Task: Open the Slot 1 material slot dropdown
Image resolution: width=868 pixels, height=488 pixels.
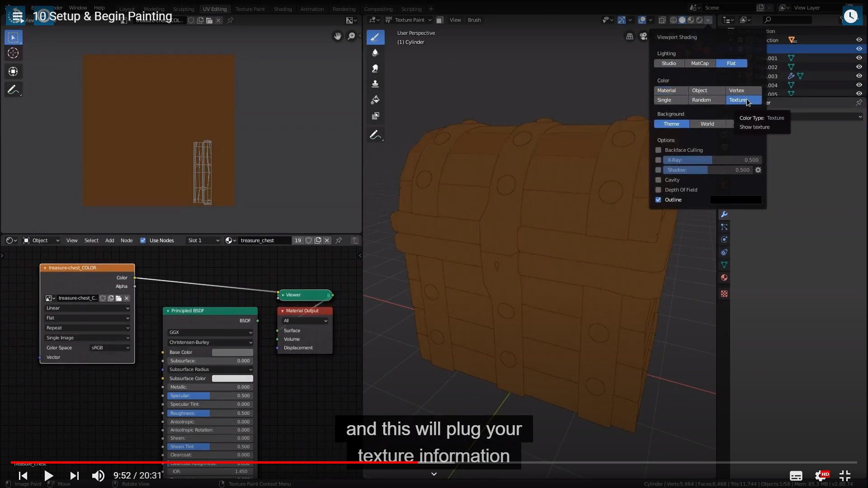Action: [203, 240]
